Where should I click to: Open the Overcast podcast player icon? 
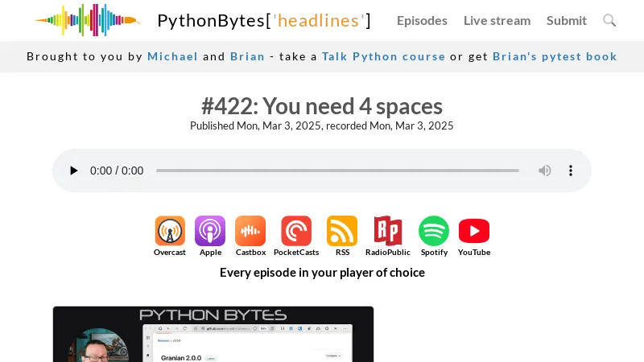(170, 232)
